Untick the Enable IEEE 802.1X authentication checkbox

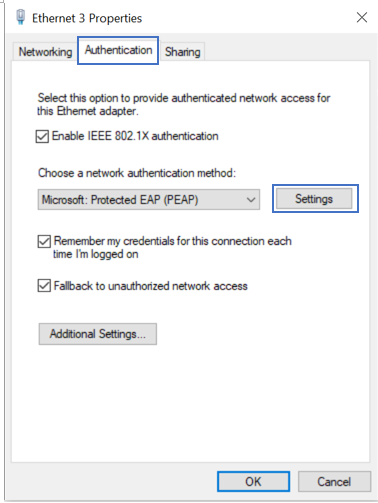42,136
